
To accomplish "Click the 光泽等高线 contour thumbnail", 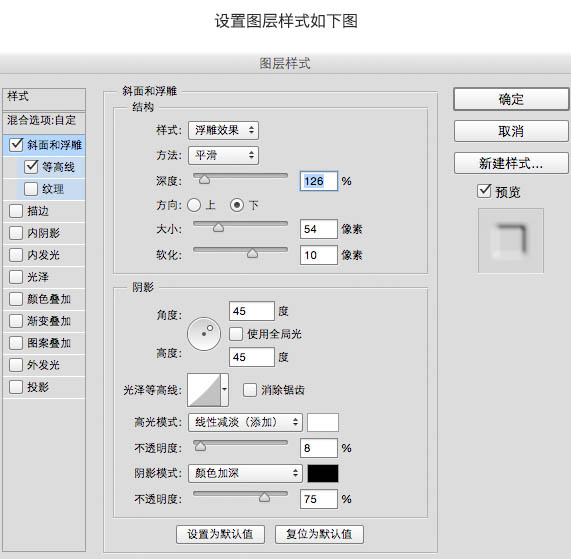I will [204, 390].
